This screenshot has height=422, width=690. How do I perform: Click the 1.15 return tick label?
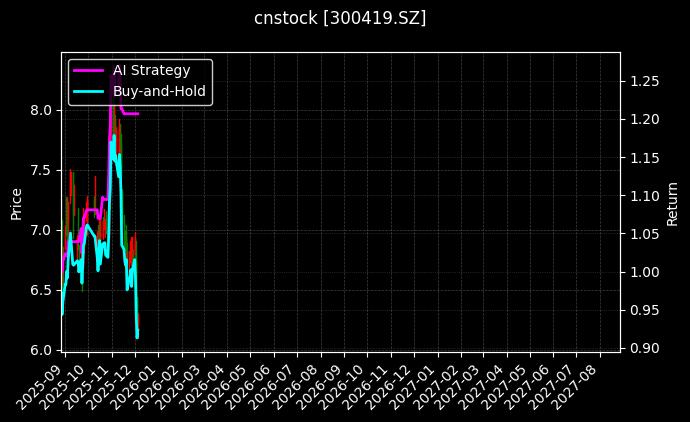[645, 158]
